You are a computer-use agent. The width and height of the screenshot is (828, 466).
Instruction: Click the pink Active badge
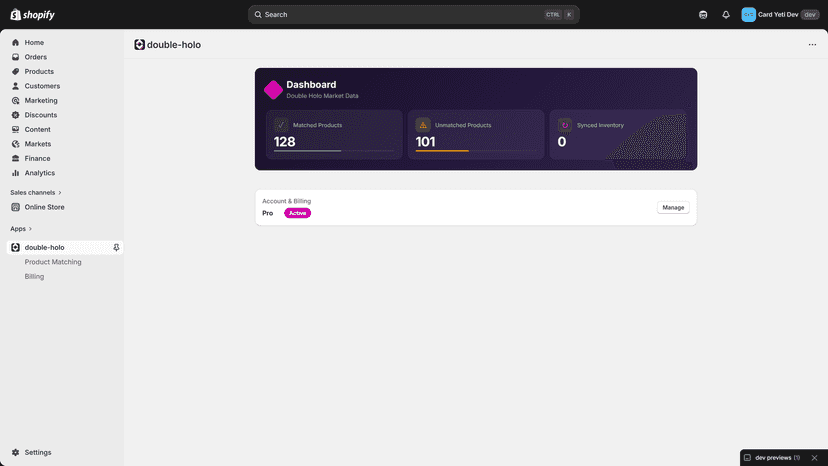click(x=297, y=213)
